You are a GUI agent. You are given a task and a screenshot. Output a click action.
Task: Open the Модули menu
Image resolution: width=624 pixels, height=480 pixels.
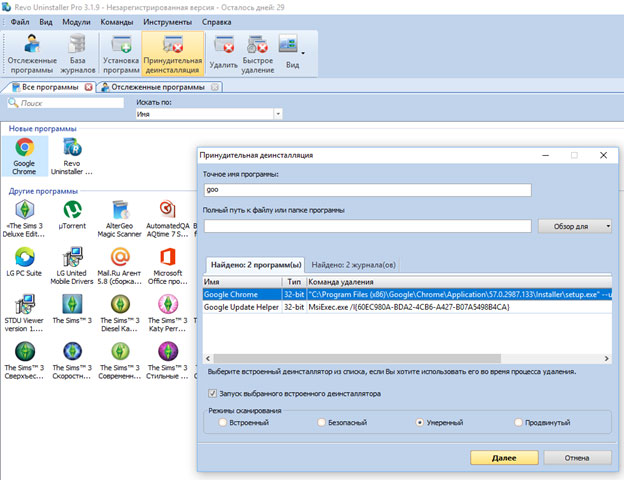76,22
